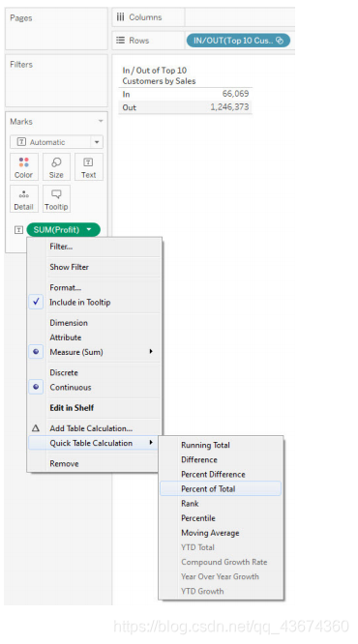Click the Detail marks card
This screenshot has width=358, height=644.
tap(24, 199)
